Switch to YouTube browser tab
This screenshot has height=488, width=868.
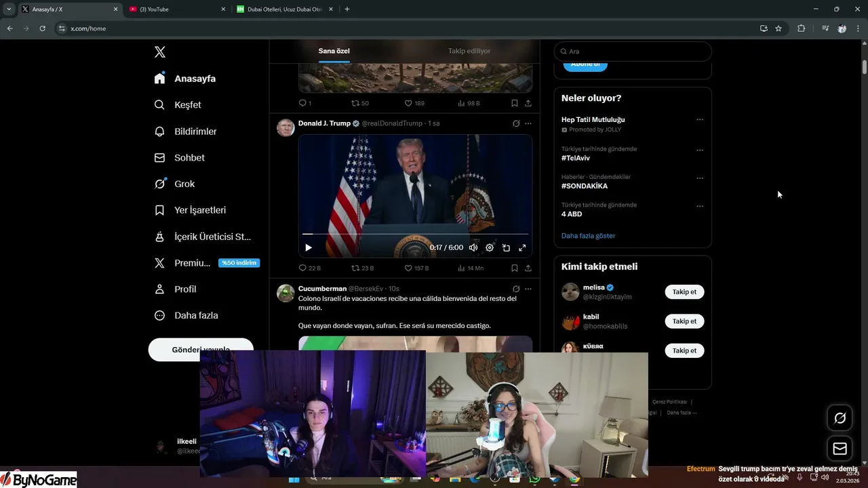pyautogui.click(x=178, y=9)
